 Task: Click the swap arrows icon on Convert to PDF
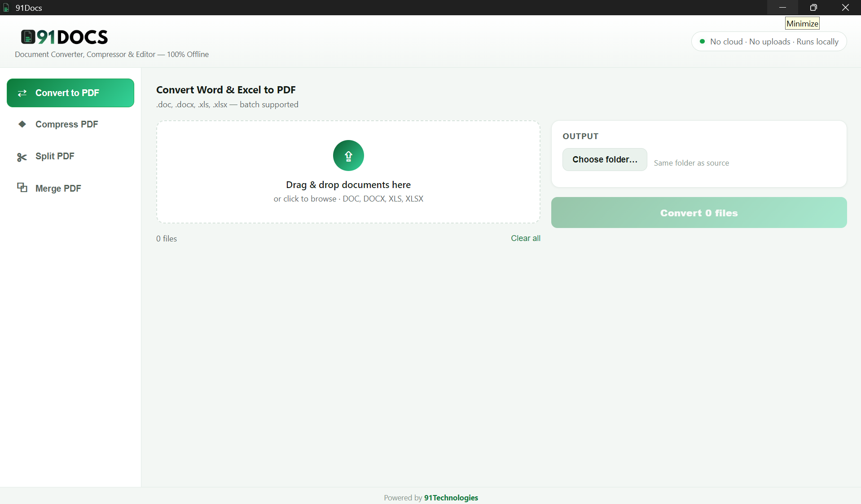click(x=22, y=93)
